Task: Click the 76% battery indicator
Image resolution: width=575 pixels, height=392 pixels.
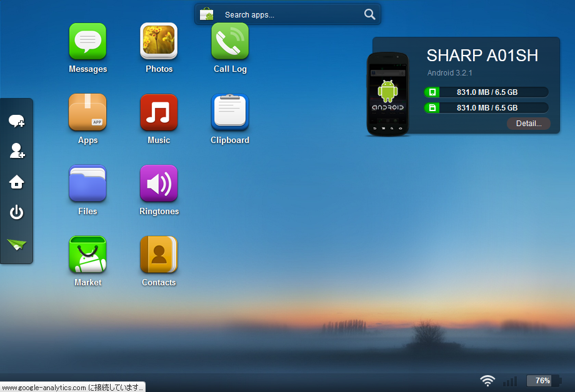Action: pyautogui.click(x=542, y=381)
